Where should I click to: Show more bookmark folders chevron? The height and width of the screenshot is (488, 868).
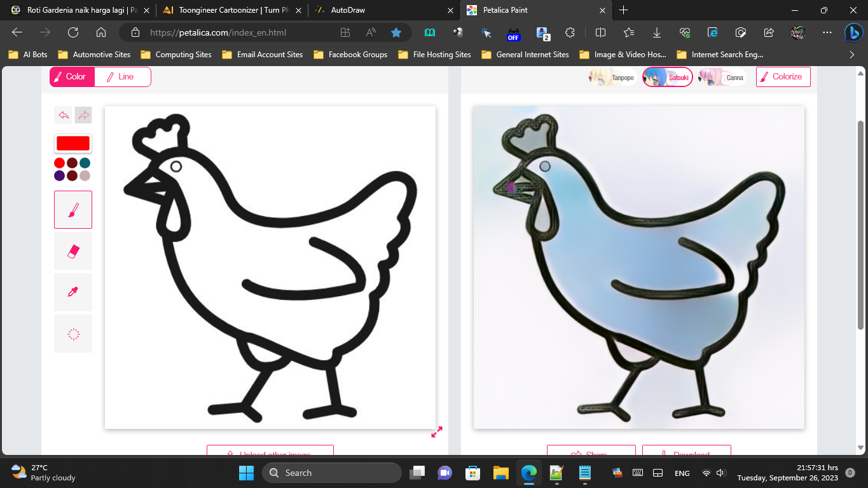click(852, 55)
